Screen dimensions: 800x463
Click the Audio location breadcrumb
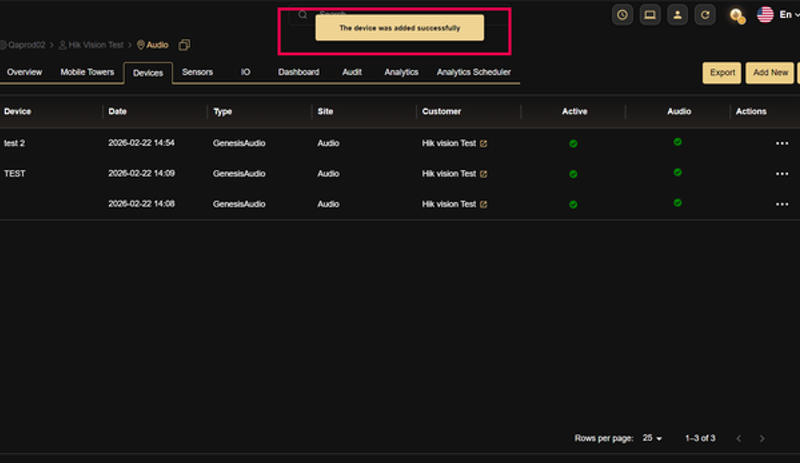click(153, 45)
